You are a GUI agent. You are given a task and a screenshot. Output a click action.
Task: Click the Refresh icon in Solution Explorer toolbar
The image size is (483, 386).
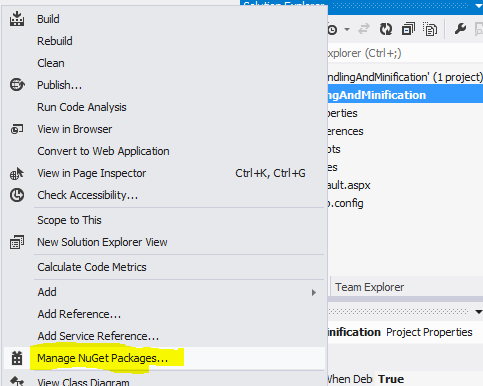pyautogui.click(x=386, y=29)
